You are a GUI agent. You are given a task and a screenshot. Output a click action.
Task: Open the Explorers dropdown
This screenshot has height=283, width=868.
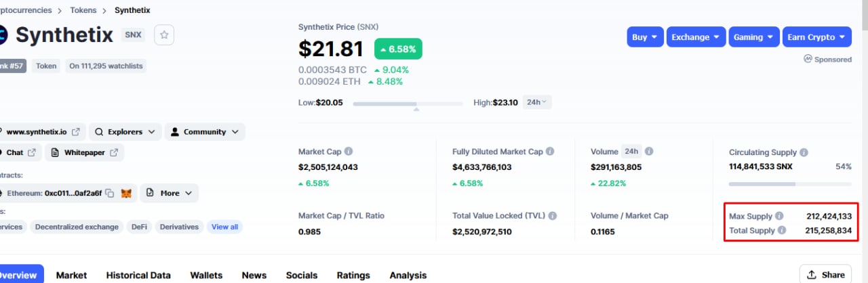pos(125,132)
